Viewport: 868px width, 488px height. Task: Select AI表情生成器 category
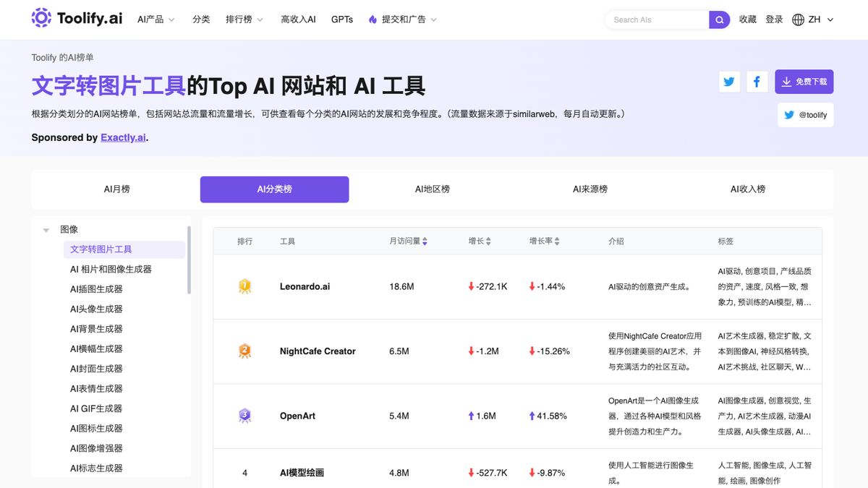96,388
